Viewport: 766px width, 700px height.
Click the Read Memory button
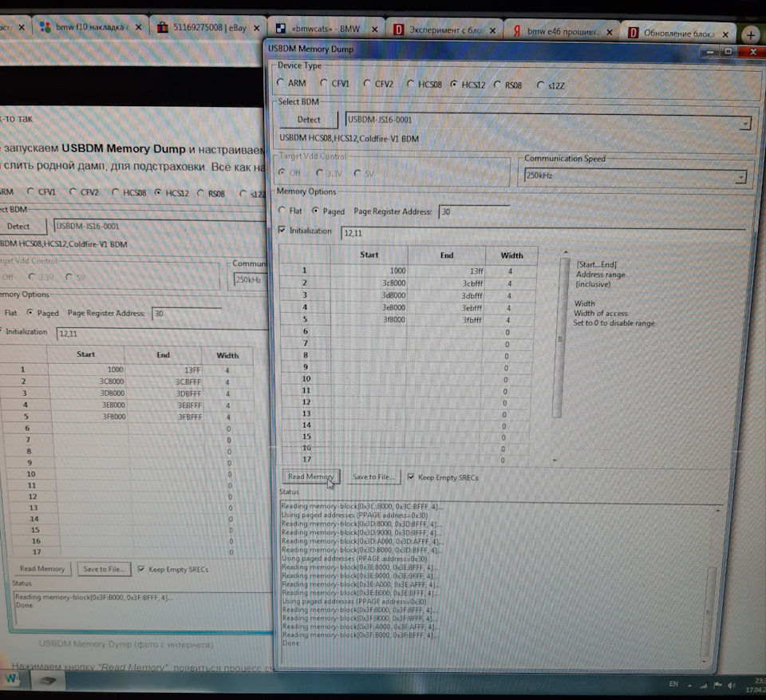311,477
